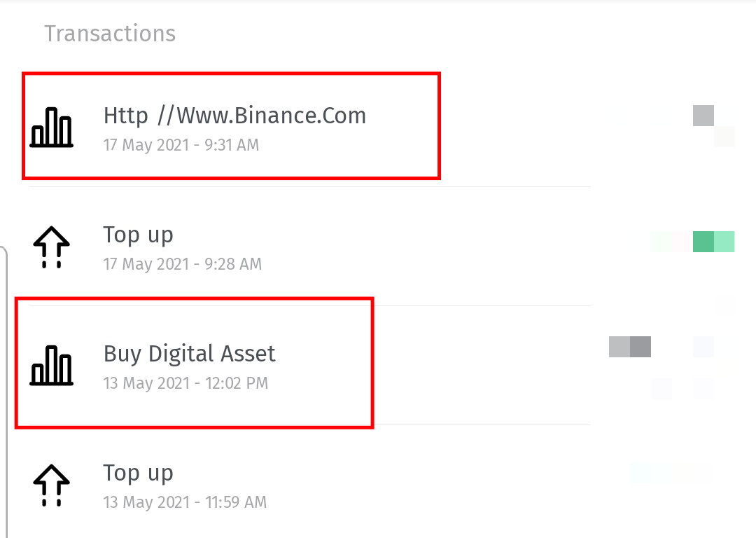This screenshot has height=538, width=756.
Task: Click the up arrow icon of 13 May Top up
Action: pos(52,485)
